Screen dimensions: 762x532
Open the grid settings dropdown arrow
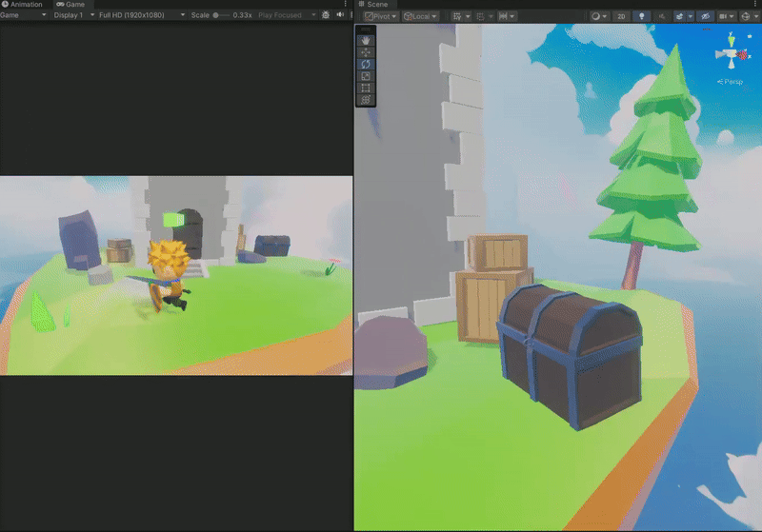click(x=468, y=16)
